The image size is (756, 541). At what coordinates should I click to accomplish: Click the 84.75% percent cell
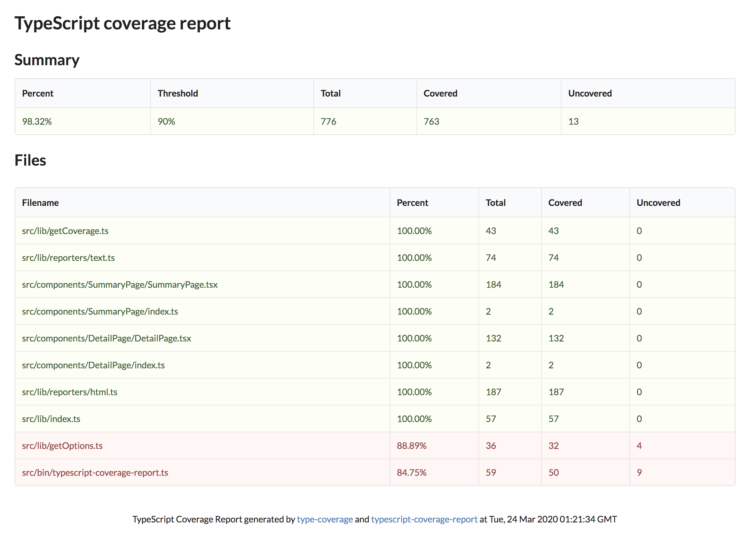[x=411, y=472]
